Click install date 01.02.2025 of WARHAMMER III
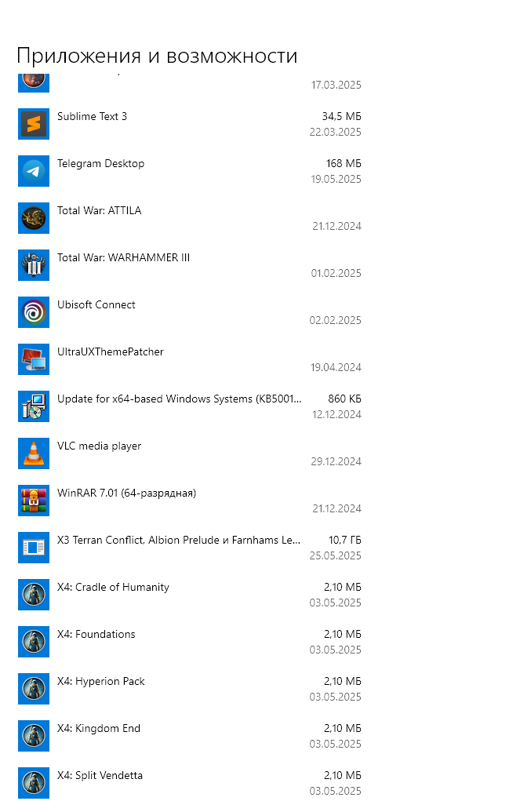The height and width of the screenshot is (812, 531). (x=336, y=274)
